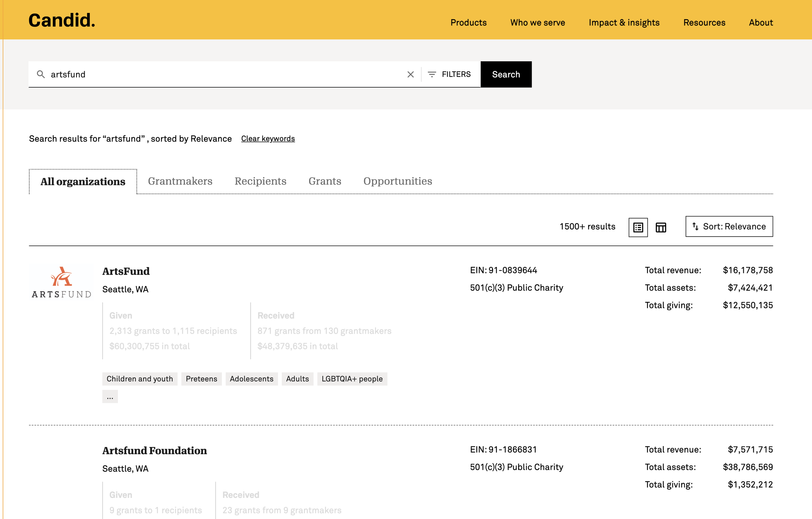
Task: Open the Recipients tab
Action: [260, 181]
